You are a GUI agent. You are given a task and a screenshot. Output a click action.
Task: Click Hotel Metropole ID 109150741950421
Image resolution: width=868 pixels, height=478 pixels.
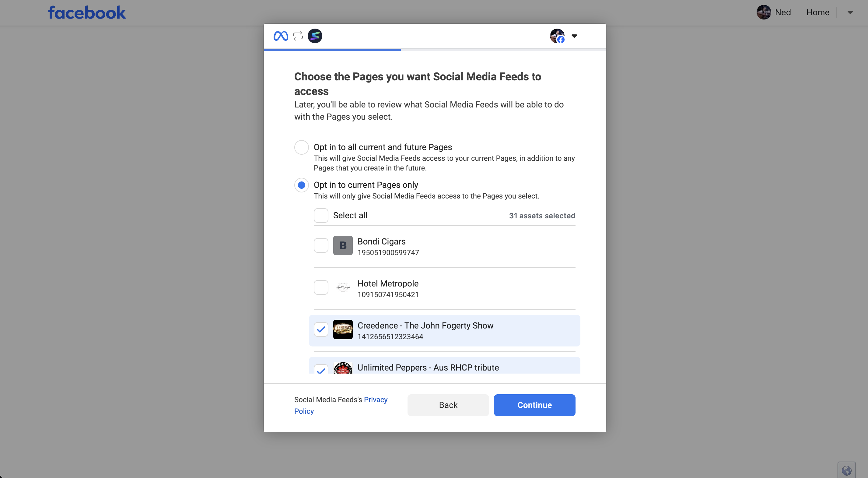coord(388,295)
